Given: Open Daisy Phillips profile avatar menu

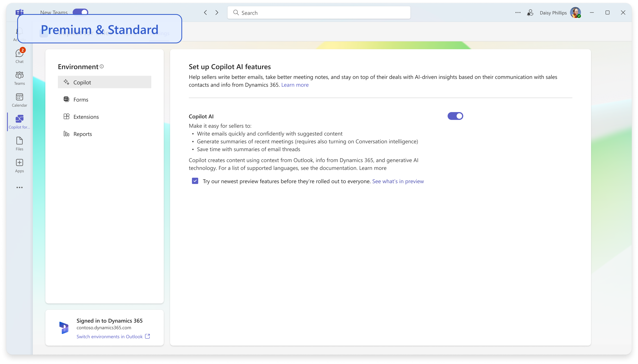Looking at the screenshot, I should point(575,13).
